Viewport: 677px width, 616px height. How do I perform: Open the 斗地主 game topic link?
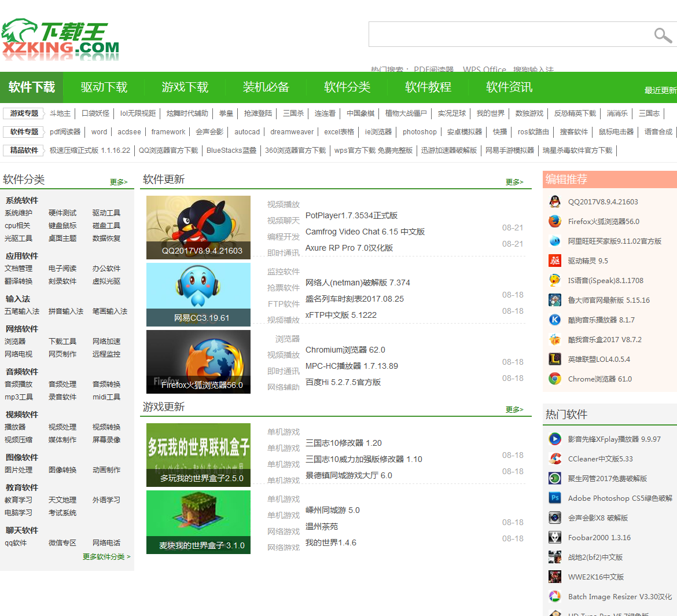[x=60, y=113]
